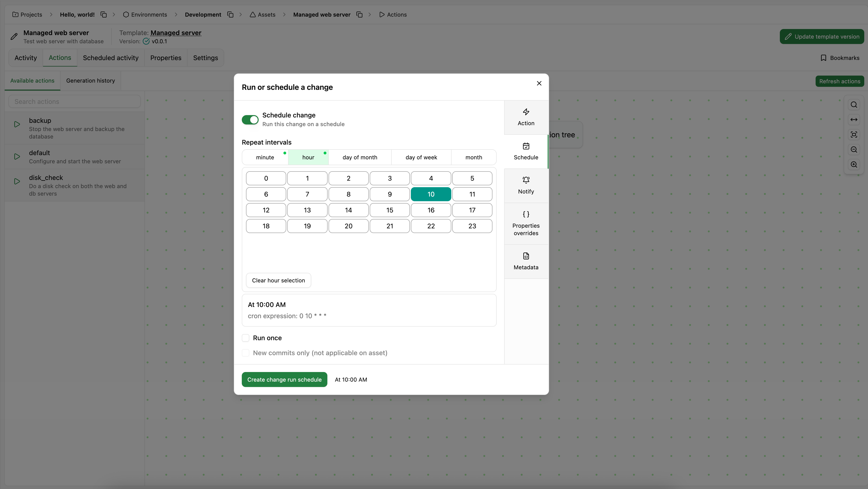Select the Action panel icon
This screenshot has height=489, width=868.
coord(526,117)
